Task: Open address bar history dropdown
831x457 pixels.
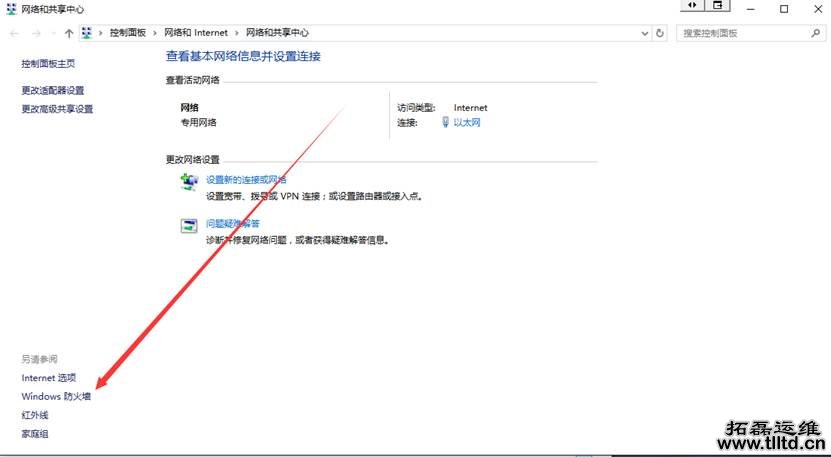Action: 645,33
